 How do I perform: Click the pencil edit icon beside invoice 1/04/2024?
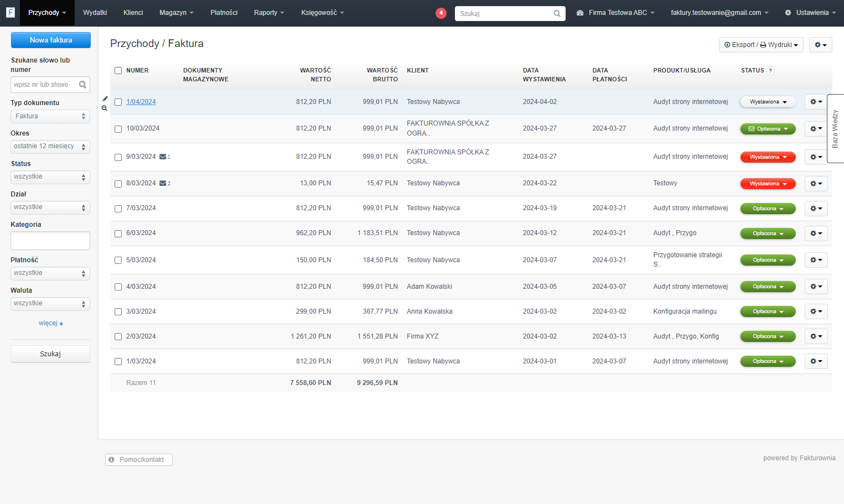pos(105,98)
